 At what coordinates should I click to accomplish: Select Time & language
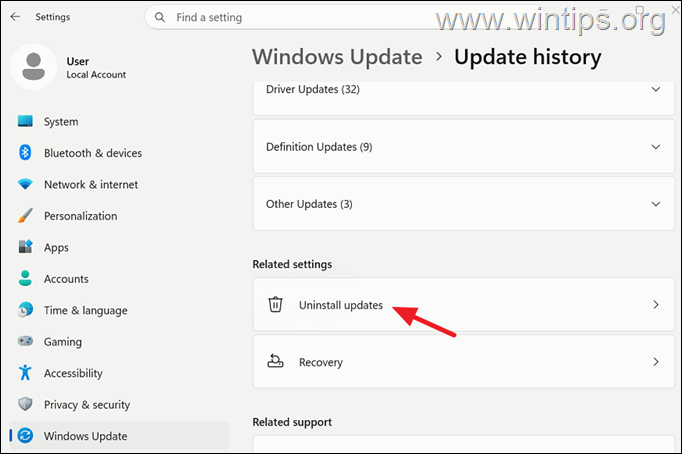click(119, 310)
